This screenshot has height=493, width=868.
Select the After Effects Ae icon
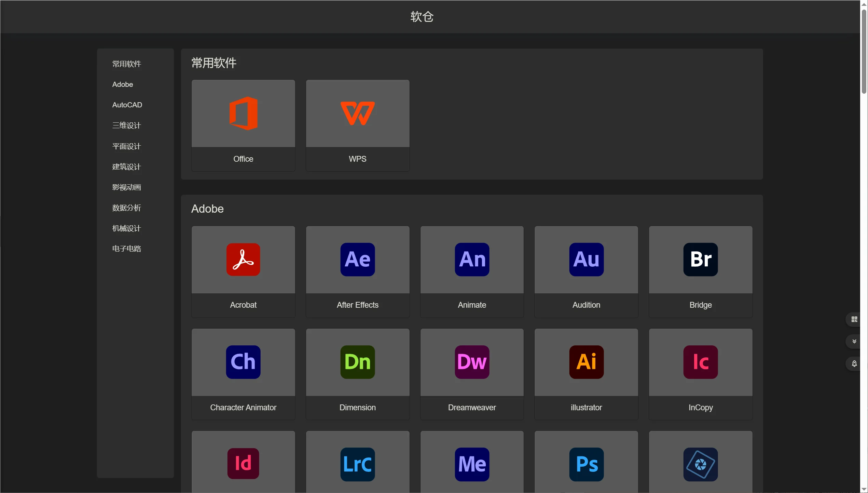coord(358,259)
